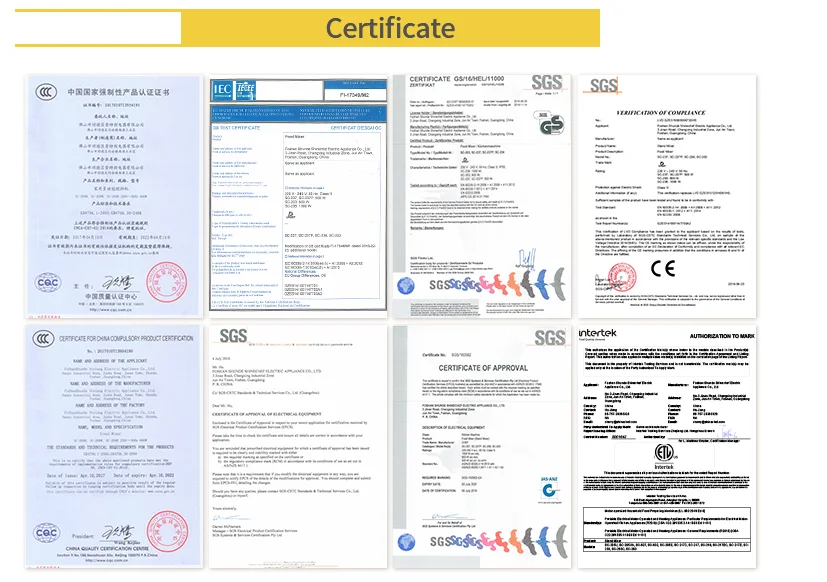Open the Chinese-language CCC certificate thumbnail
This screenshot has height=582, width=827.
click(x=114, y=196)
